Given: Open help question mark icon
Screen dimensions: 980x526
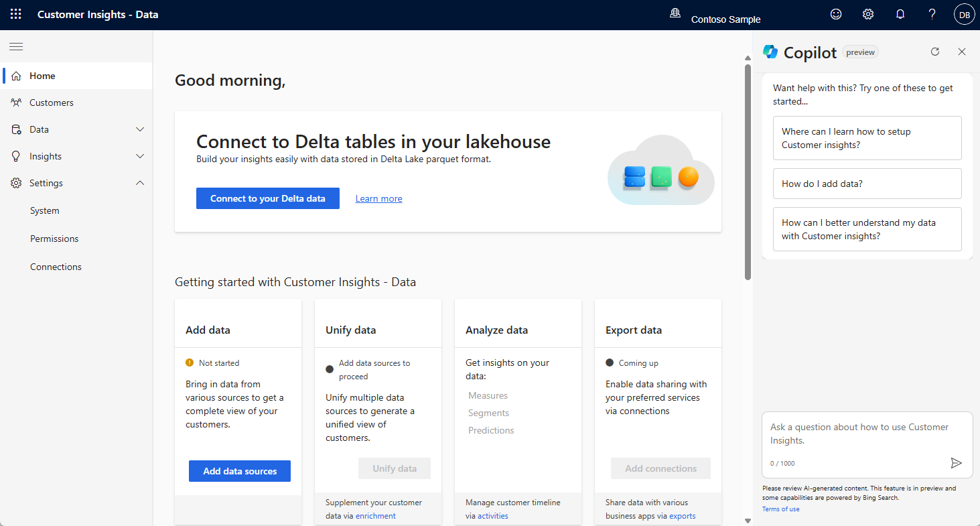Looking at the screenshot, I should coord(932,14).
